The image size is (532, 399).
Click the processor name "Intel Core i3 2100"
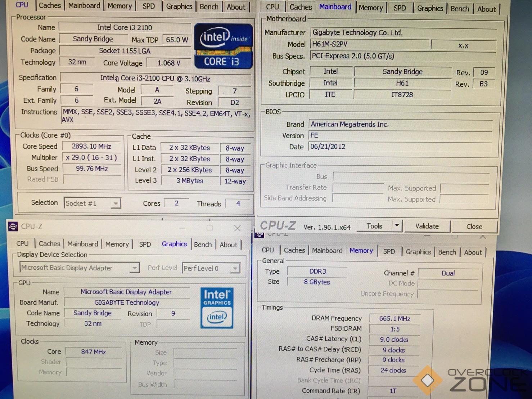[125, 27]
